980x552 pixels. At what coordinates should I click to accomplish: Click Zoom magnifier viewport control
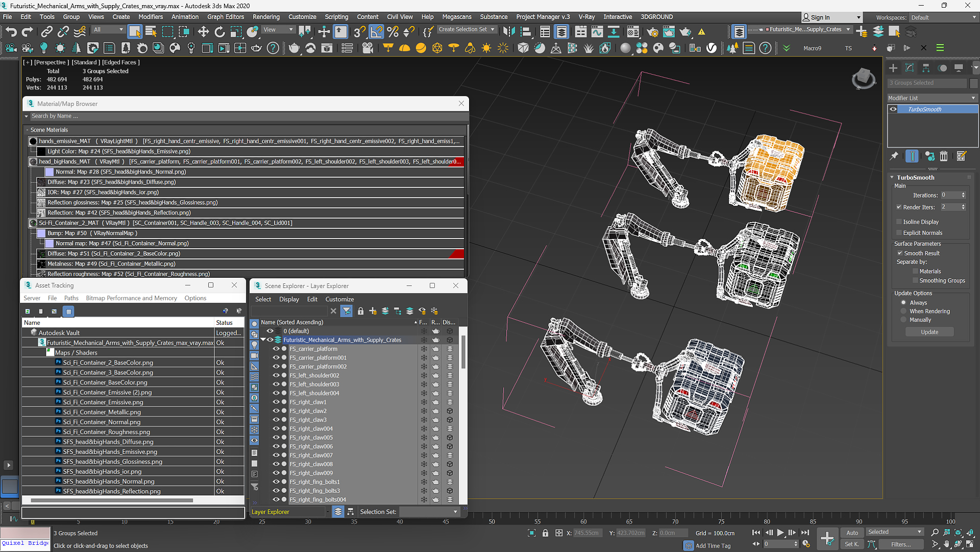point(935,533)
